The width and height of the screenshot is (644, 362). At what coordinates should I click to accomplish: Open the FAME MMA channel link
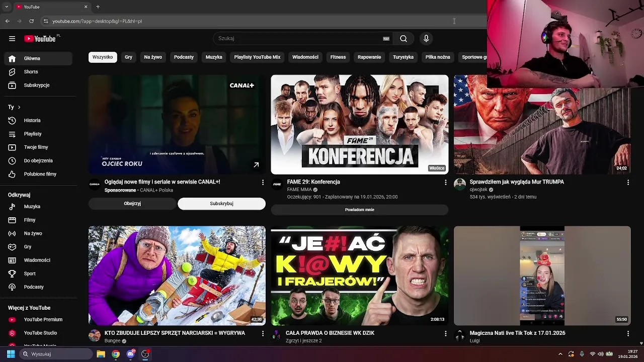(x=299, y=190)
